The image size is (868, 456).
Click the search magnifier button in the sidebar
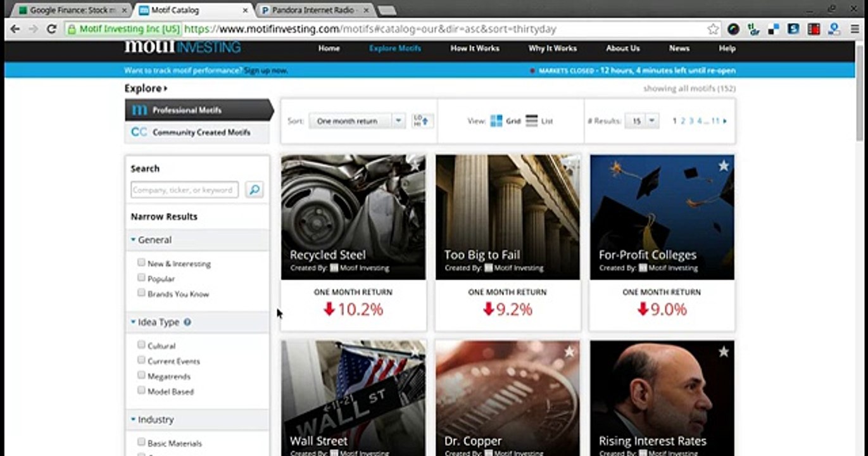pos(255,189)
